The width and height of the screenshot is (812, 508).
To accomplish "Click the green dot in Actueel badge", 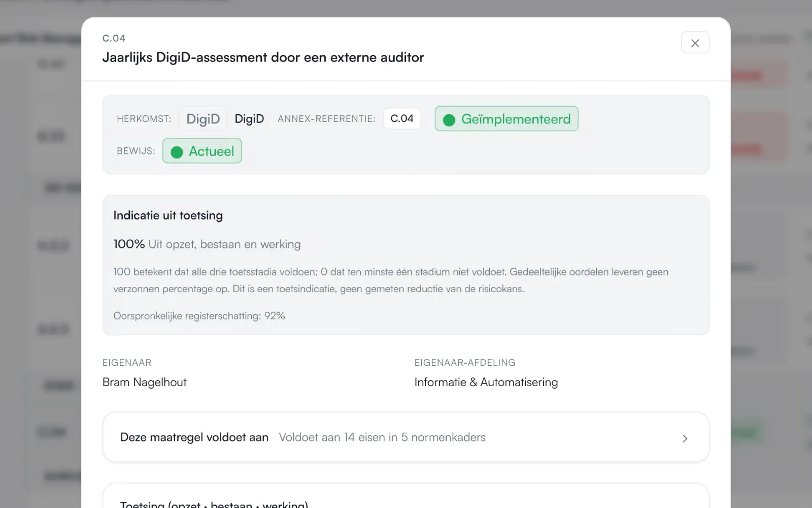I will coord(177,152).
